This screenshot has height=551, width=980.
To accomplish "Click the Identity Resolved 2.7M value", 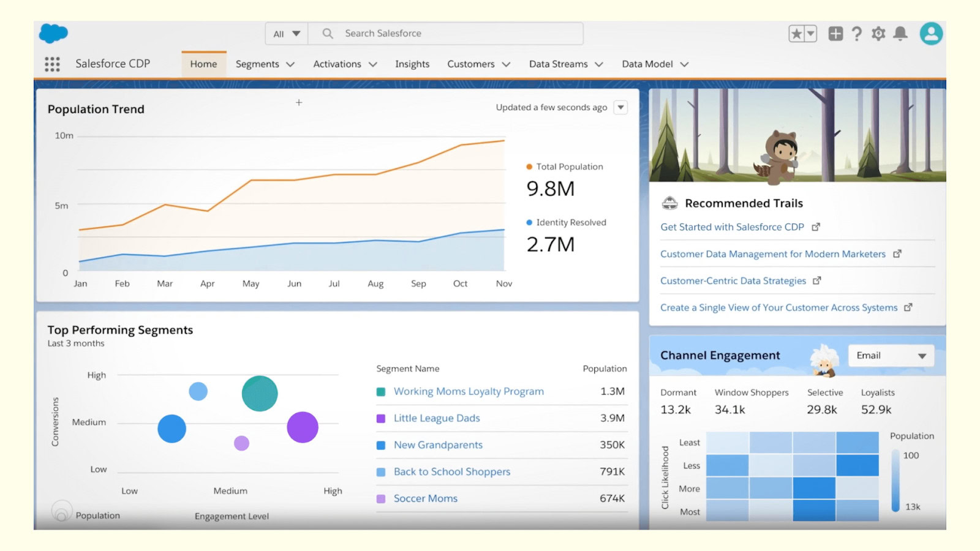I will (551, 244).
